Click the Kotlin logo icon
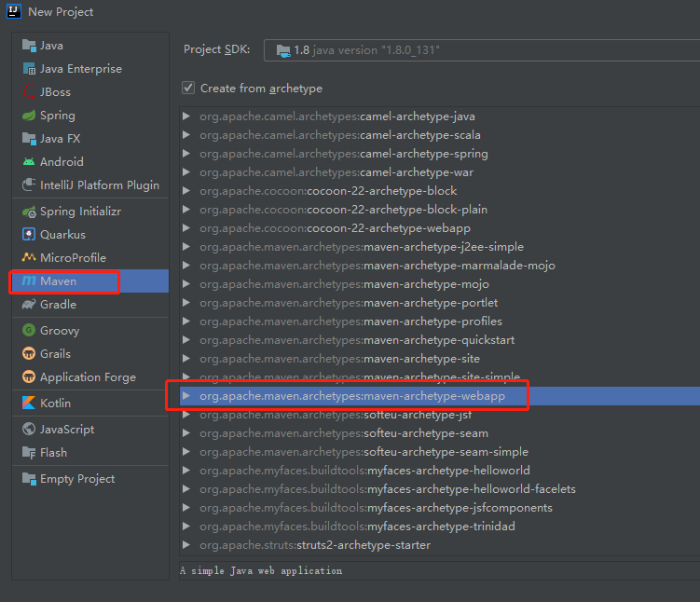The height and width of the screenshot is (602, 700). pos(29,403)
